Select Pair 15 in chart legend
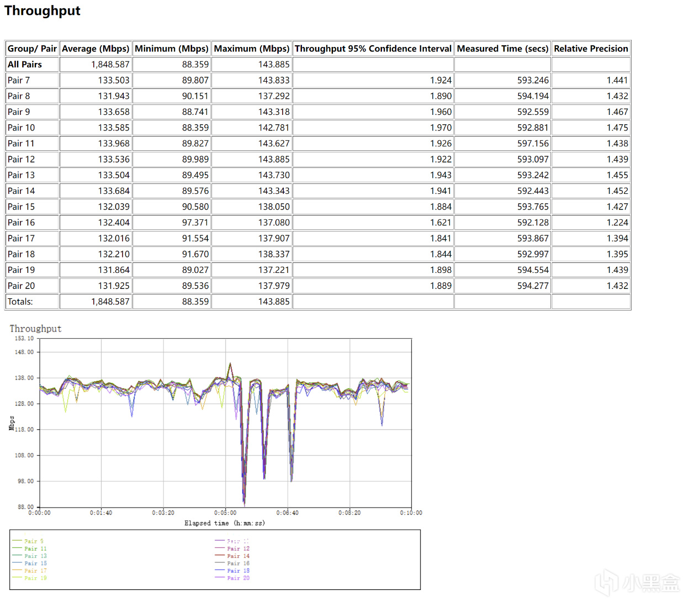The width and height of the screenshot is (700, 611). click(x=35, y=563)
